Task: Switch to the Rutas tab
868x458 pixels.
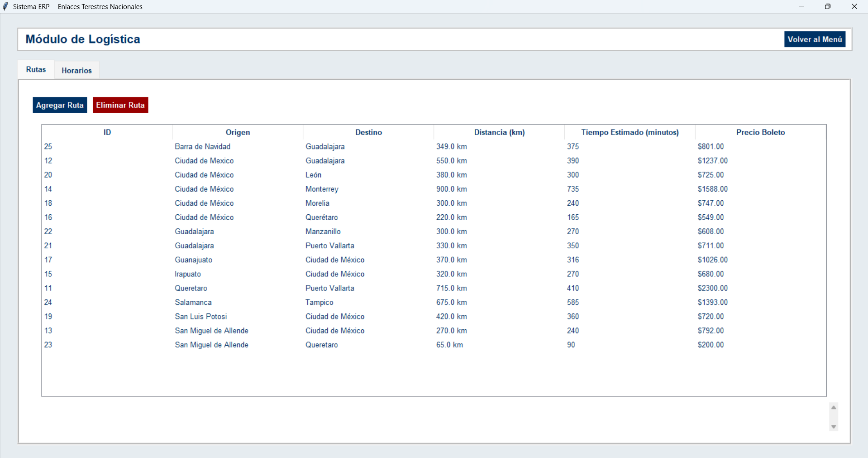Action: [36, 69]
